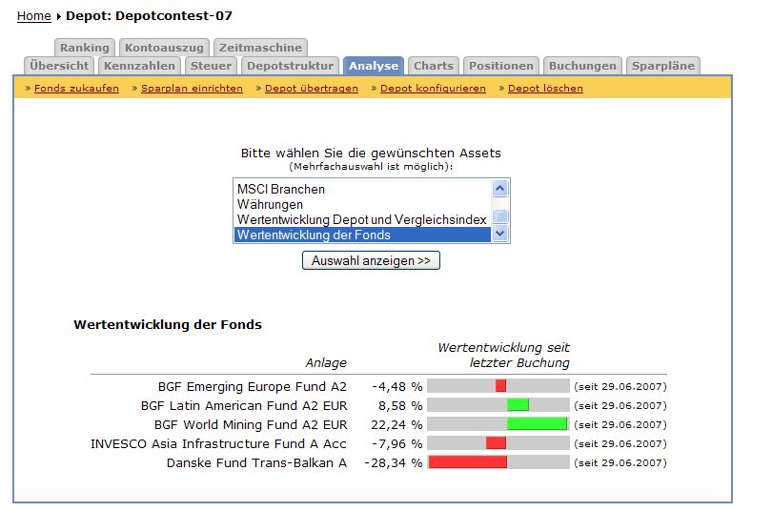Viewport: 772px width, 532px height.
Task: Show the Buchungen tab
Action: (582, 66)
